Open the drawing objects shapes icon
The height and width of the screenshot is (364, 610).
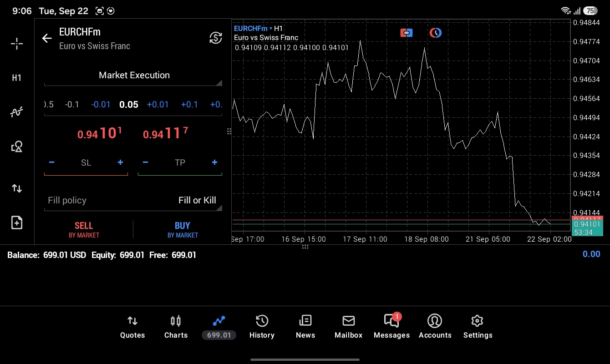tap(17, 147)
